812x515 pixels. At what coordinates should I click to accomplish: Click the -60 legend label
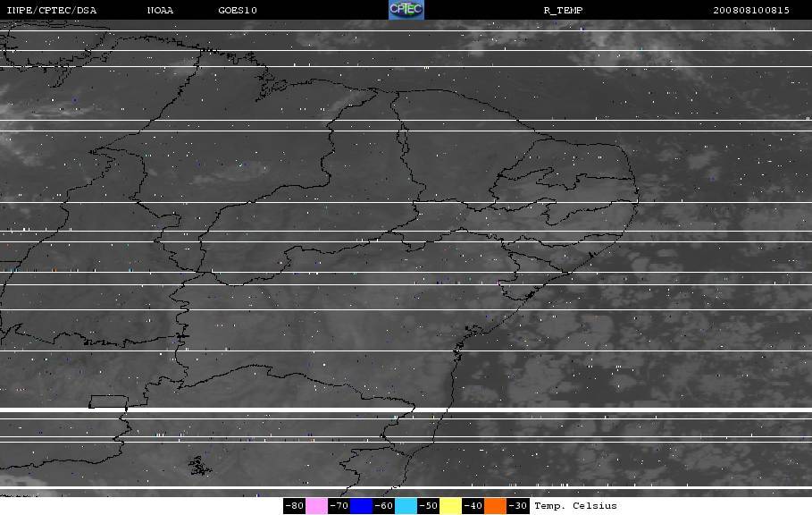[x=384, y=506]
